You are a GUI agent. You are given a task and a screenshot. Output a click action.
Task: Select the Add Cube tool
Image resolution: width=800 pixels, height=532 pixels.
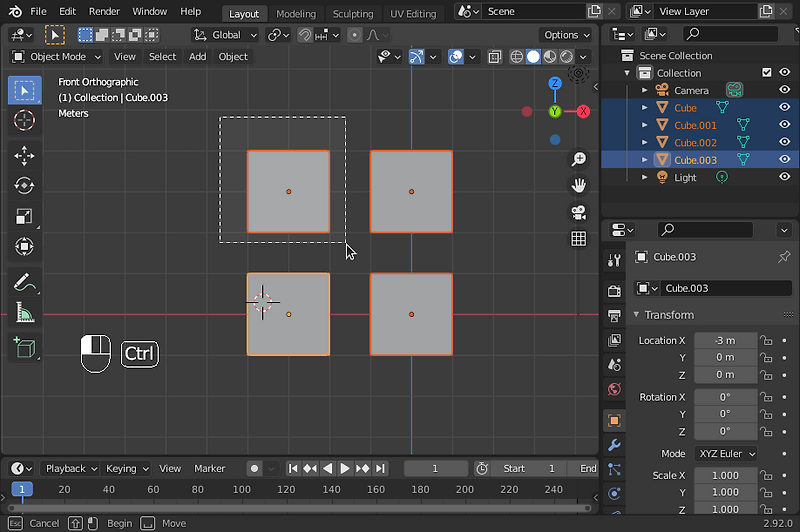pyautogui.click(x=24, y=348)
